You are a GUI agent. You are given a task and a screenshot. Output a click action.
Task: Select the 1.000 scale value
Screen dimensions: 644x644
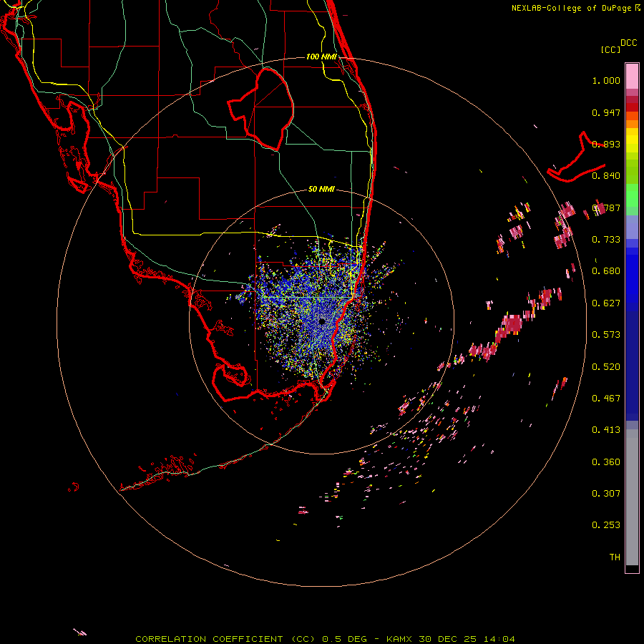click(x=606, y=80)
